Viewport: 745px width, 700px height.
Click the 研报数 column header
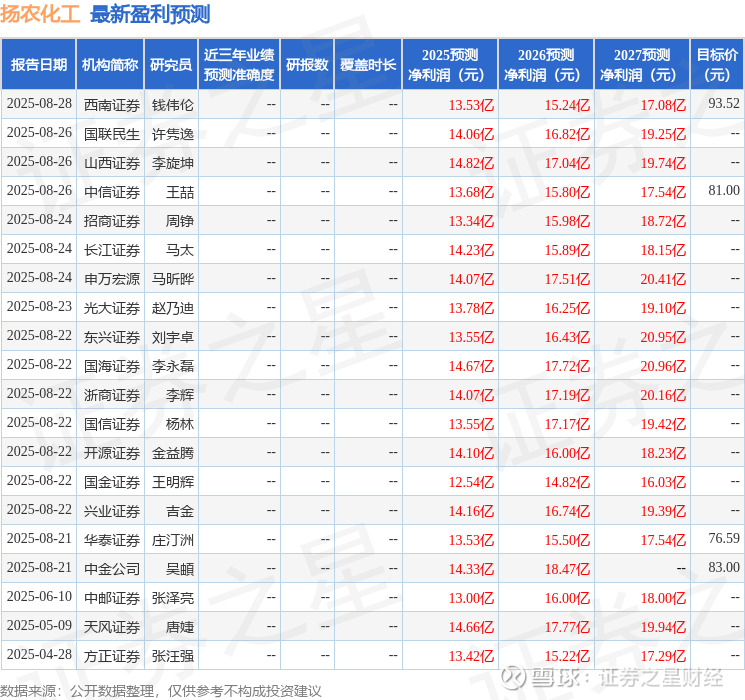point(307,65)
